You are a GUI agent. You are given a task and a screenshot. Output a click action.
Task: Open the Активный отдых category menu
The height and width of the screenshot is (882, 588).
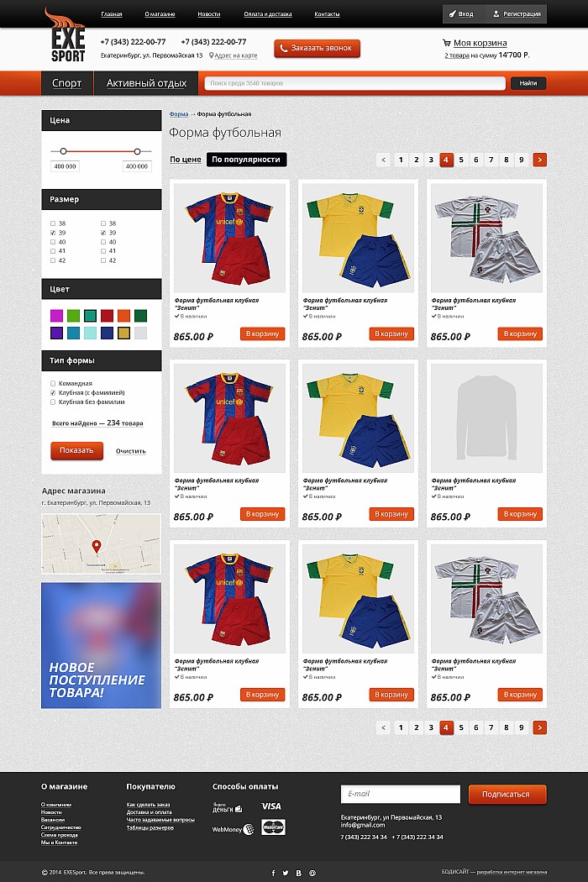tap(146, 83)
